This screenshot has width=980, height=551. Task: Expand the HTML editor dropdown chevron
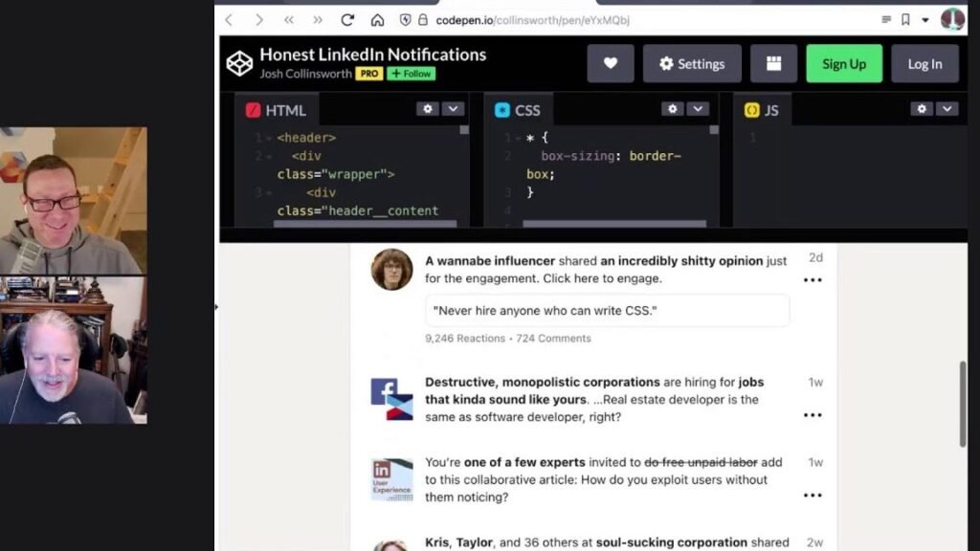click(x=453, y=109)
